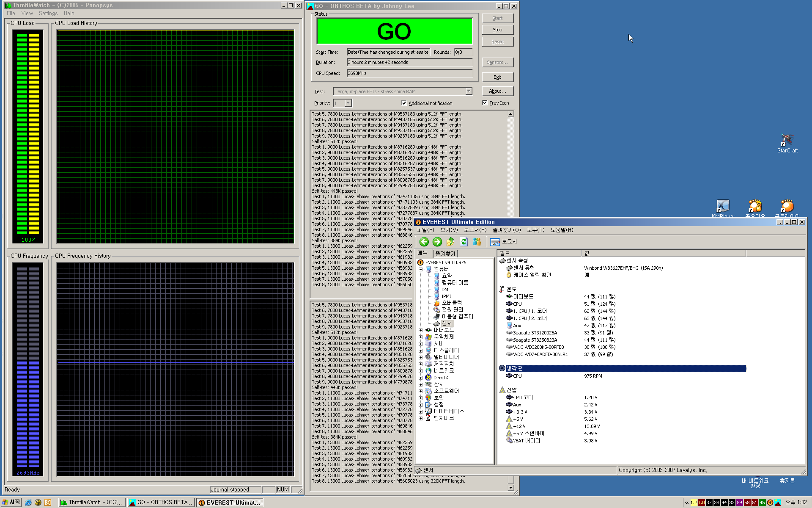The width and height of the screenshot is (812, 508).
Task: Switch to the 즐겨찾기 tab in EVEREST
Action: click(x=445, y=254)
